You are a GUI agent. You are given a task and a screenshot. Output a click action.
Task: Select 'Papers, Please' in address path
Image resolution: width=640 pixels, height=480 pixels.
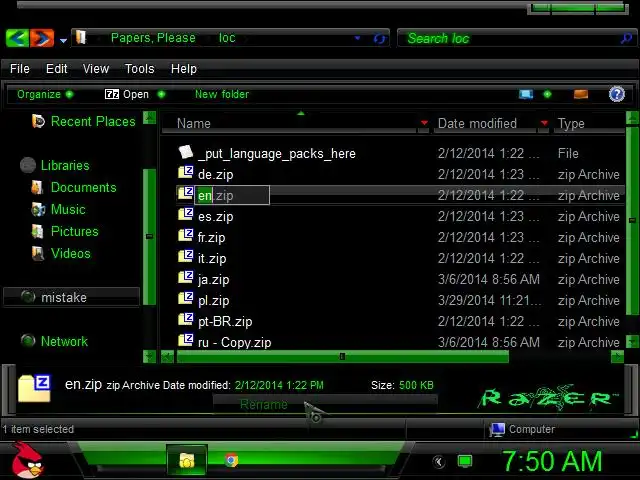click(153, 38)
